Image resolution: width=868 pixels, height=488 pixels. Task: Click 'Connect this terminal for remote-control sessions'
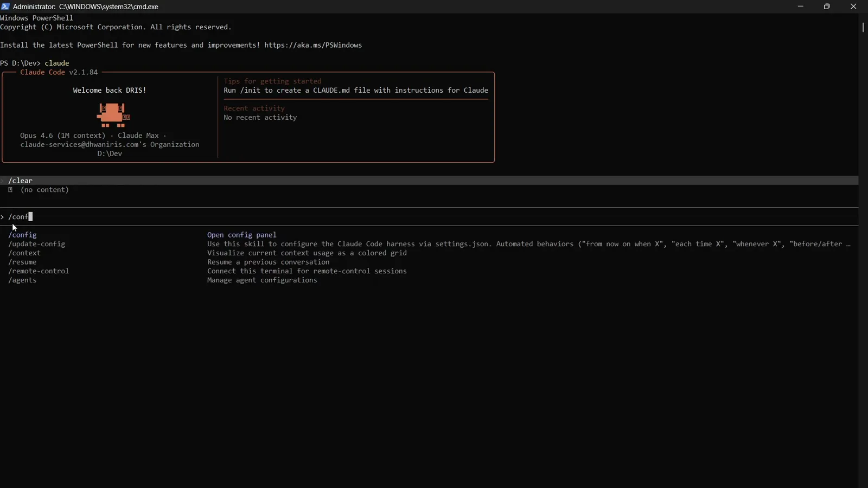click(307, 271)
